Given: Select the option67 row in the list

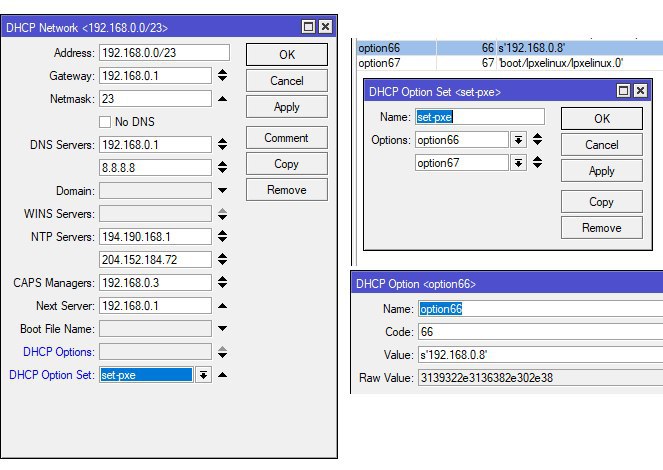Looking at the screenshot, I should pyautogui.click(x=510, y=63).
